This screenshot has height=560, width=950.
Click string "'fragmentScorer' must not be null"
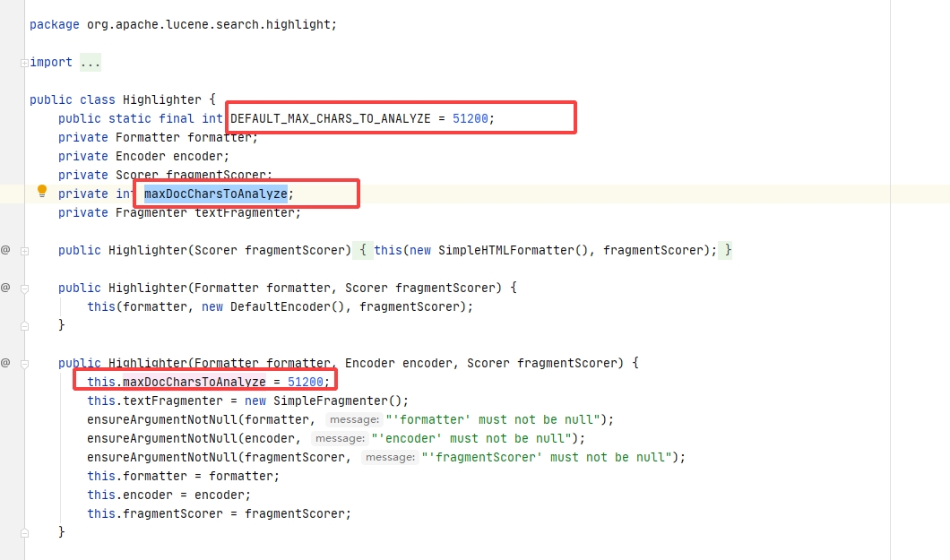tap(547, 457)
